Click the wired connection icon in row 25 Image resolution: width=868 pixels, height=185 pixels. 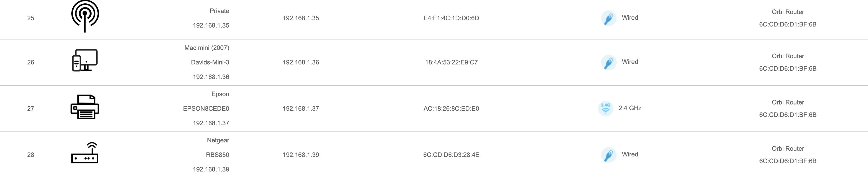click(609, 18)
